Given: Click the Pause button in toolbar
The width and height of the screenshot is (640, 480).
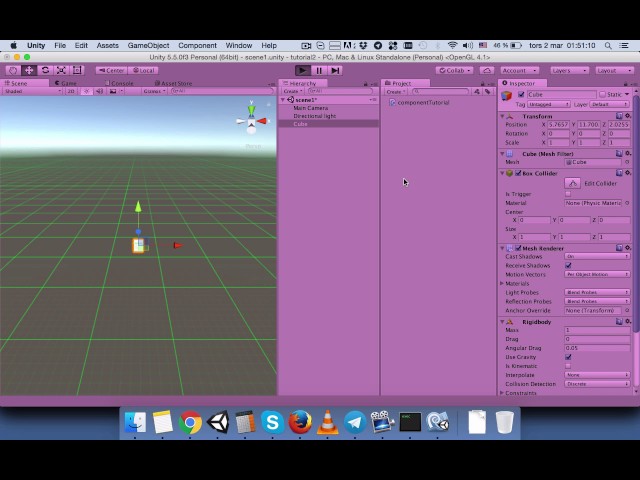Looking at the screenshot, I should pyautogui.click(x=319, y=71).
